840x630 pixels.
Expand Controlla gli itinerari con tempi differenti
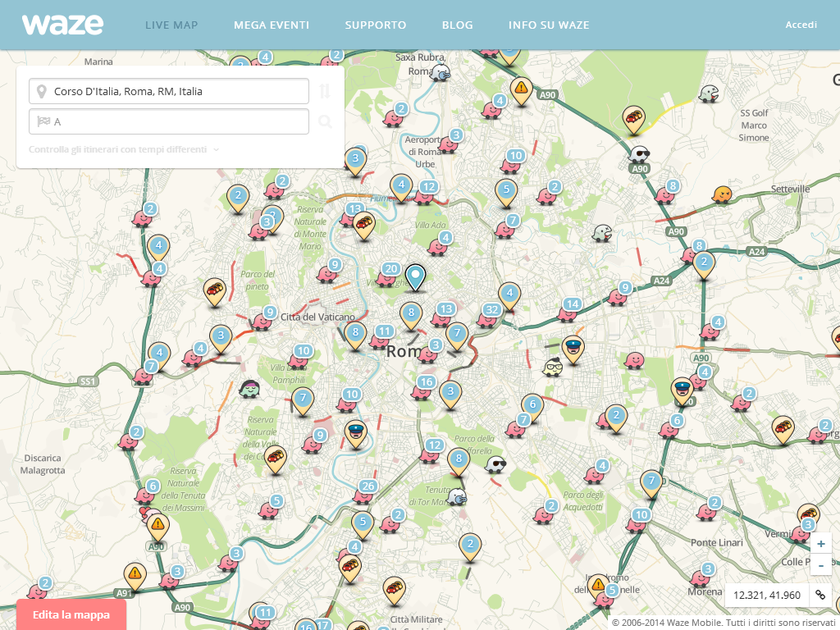coord(124,149)
